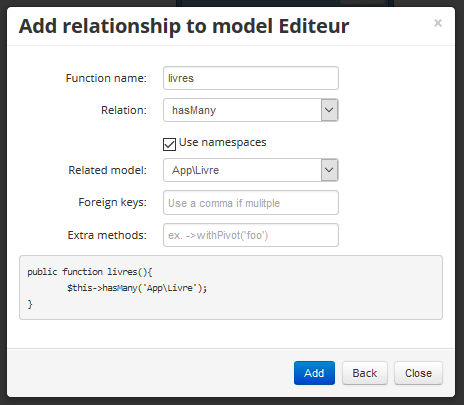Click the Related model label text
Image resolution: width=464 pixels, height=405 pixels.
(107, 170)
